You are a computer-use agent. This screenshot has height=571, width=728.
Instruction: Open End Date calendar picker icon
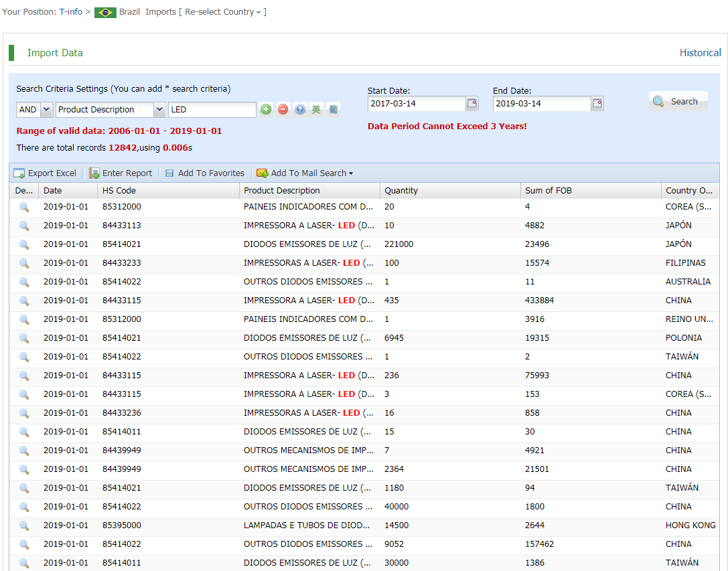point(597,104)
